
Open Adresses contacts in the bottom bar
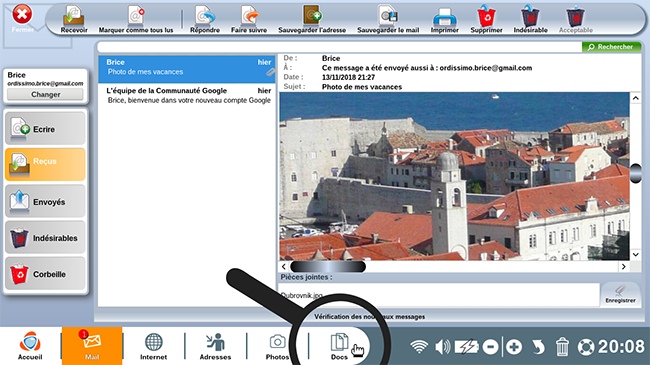pyautogui.click(x=215, y=346)
